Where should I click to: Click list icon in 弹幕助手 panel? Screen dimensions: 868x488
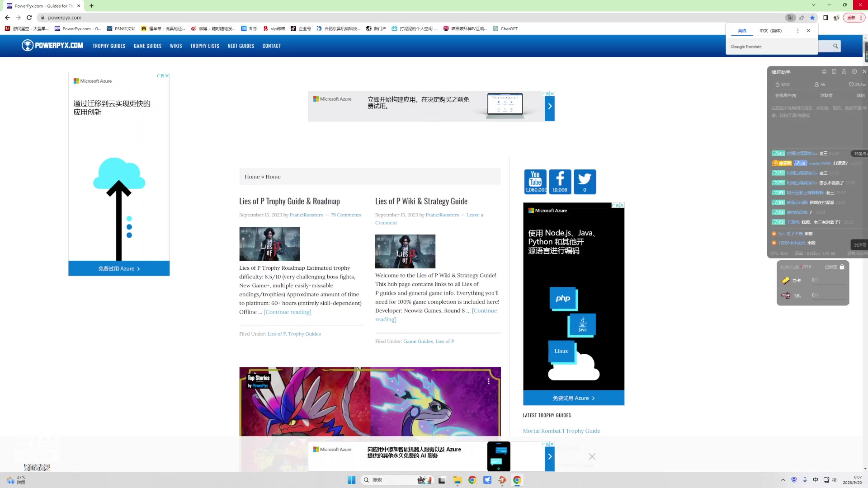(x=834, y=72)
